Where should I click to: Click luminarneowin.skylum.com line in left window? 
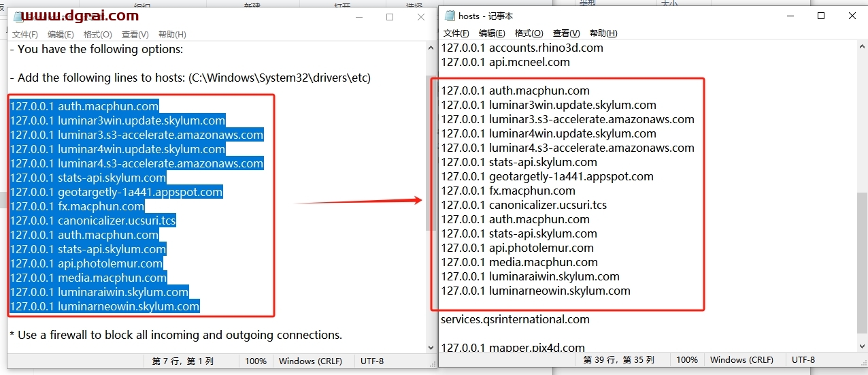tap(104, 306)
